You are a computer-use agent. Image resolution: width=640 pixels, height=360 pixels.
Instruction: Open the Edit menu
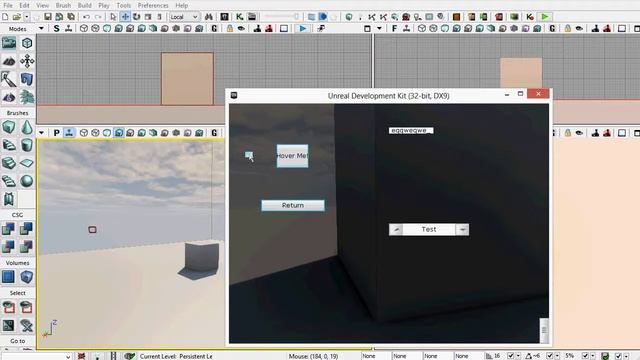click(24, 5)
